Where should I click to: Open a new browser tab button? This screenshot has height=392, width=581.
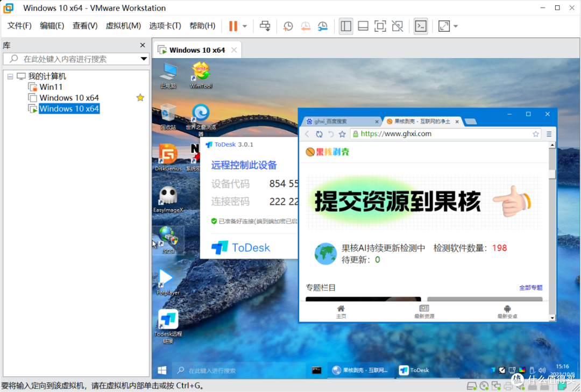click(471, 122)
